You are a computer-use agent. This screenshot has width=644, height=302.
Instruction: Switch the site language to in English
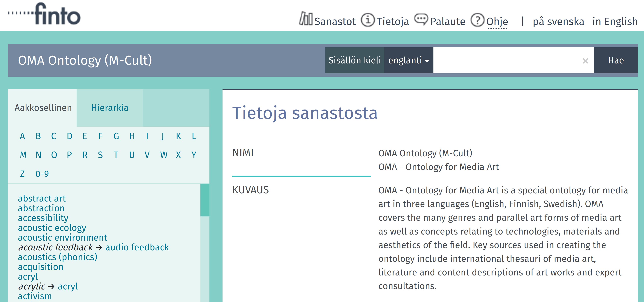[615, 22]
